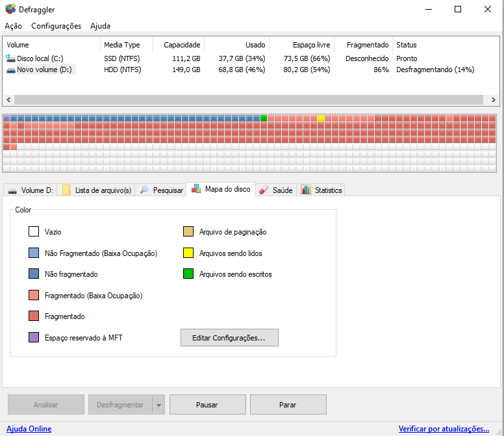Screen dimensions: 504x436
Task: Open the Configurações menu
Action: pos(57,26)
